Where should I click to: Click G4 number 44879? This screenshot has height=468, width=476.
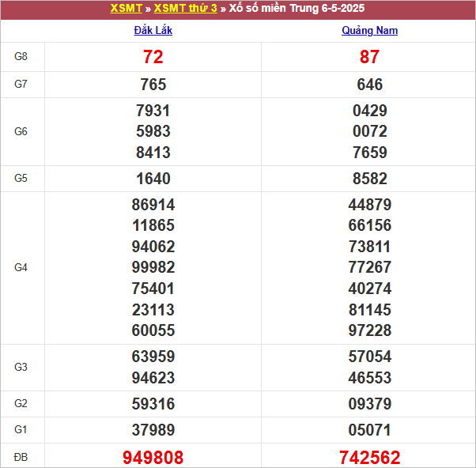(x=369, y=205)
